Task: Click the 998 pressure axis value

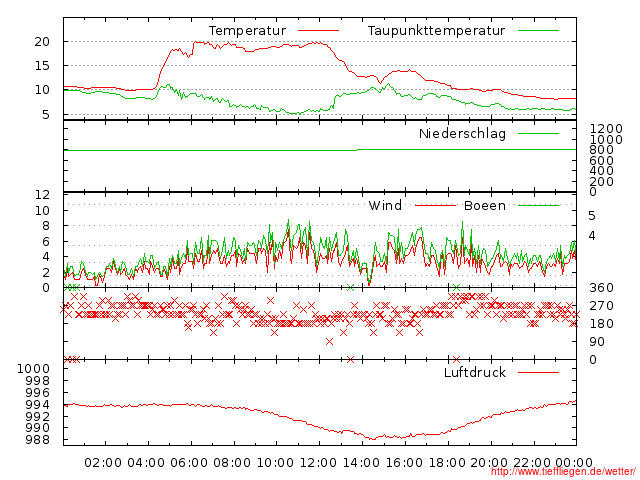Action: pyautogui.click(x=38, y=381)
